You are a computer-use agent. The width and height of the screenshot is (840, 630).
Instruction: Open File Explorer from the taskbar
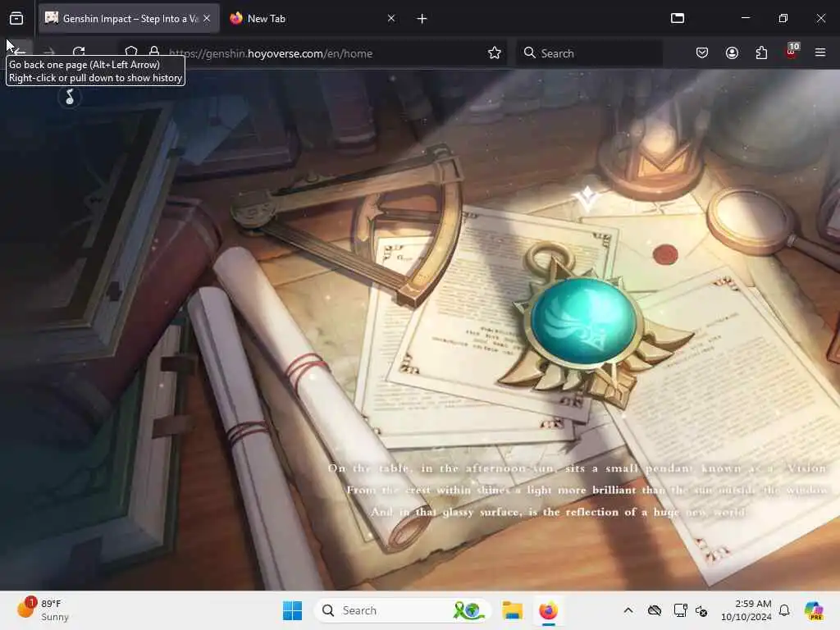pyautogui.click(x=512, y=610)
